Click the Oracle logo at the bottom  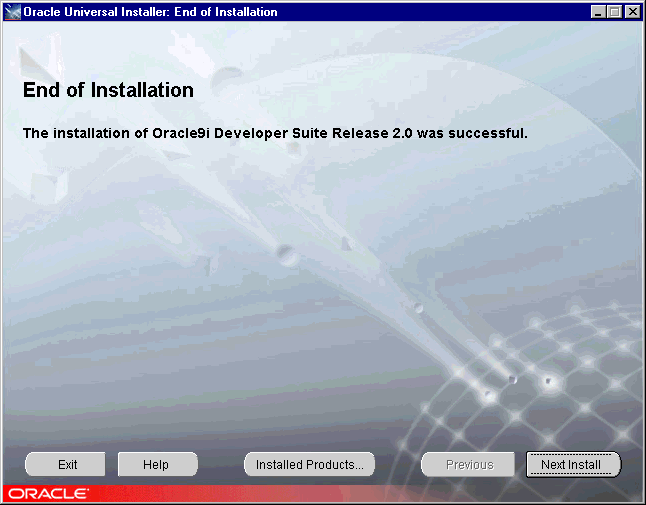click(x=48, y=493)
